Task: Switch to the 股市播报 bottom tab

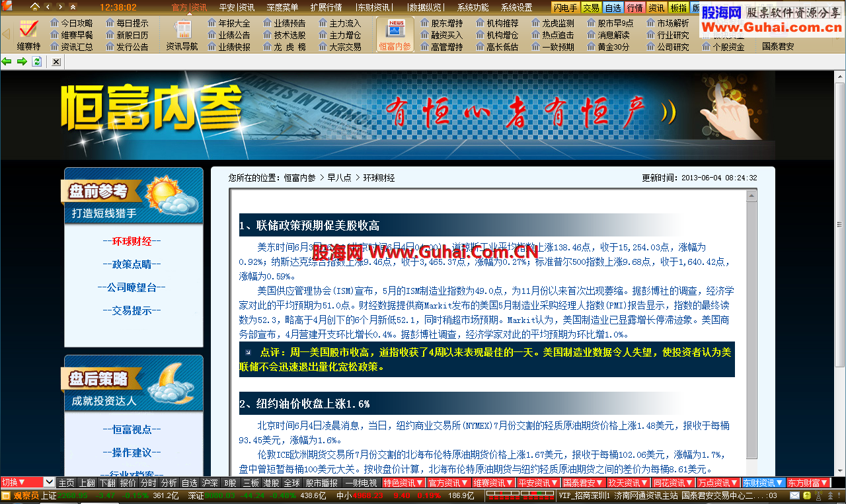Action: coord(321,483)
